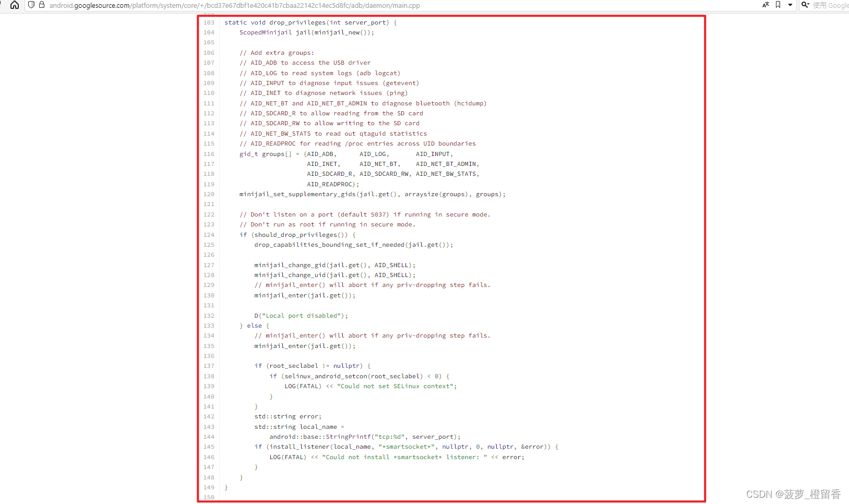
Task: Click 'minijail_change_uid' on line 128
Action: click(290, 275)
